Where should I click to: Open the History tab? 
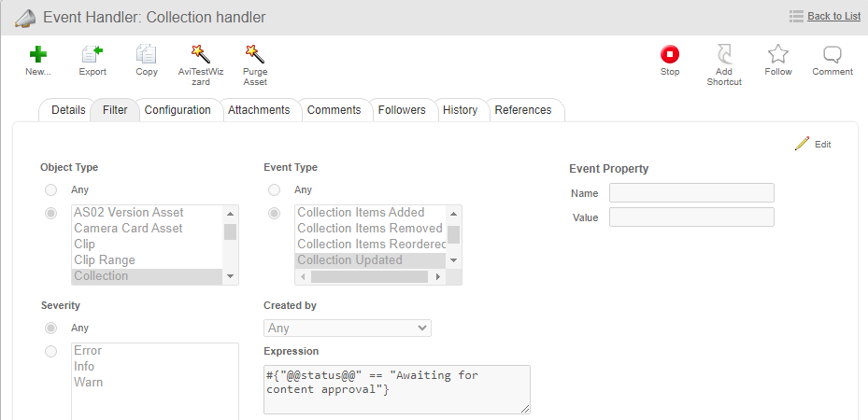click(x=460, y=110)
